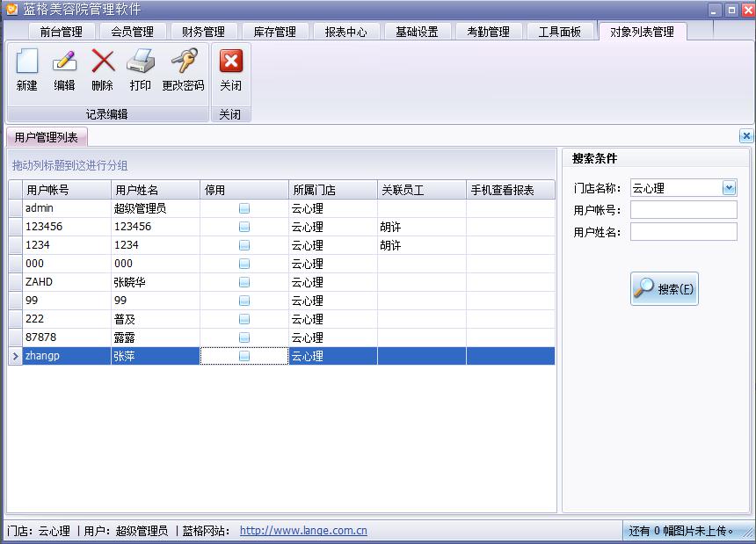The image size is (756, 544).
Task: Select the 对象列表管理 tab
Action: point(643,32)
